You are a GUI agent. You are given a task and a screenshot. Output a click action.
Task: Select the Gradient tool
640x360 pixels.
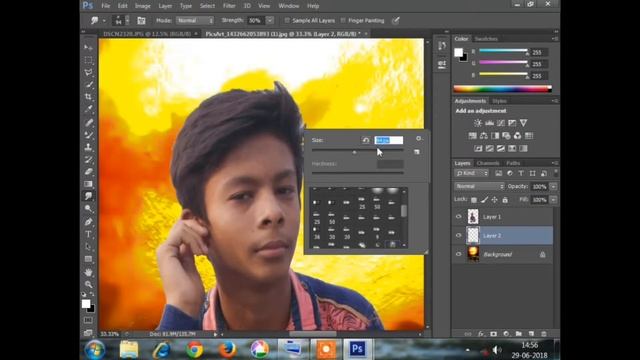click(88, 184)
